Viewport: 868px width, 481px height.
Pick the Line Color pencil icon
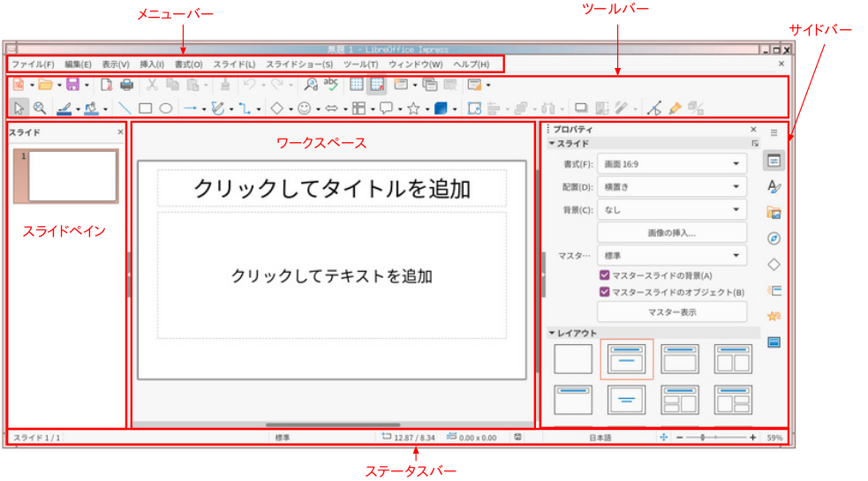(x=64, y=108)
